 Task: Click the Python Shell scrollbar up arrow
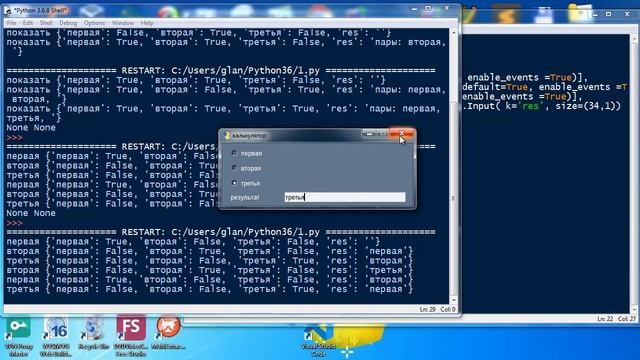click(x=453, y=32)
